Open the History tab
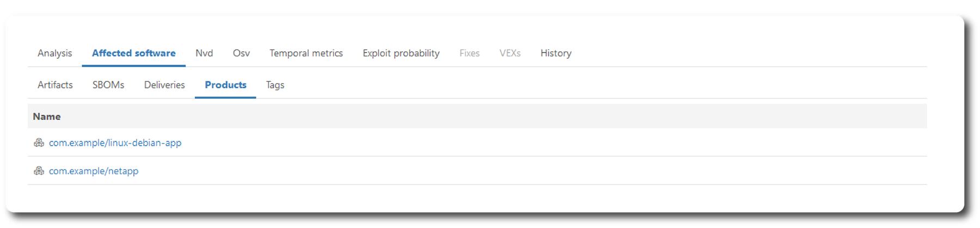Image resolution: width=980 pixels, height=228 pixels. click(x=556, y=53)
